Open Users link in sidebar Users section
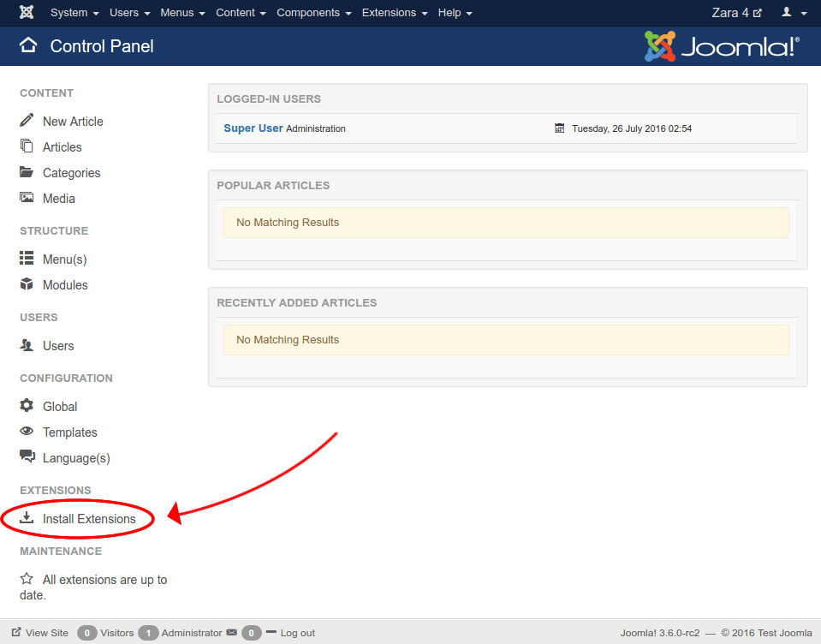This screenshot has width=821, height=644. pos(58,346)
